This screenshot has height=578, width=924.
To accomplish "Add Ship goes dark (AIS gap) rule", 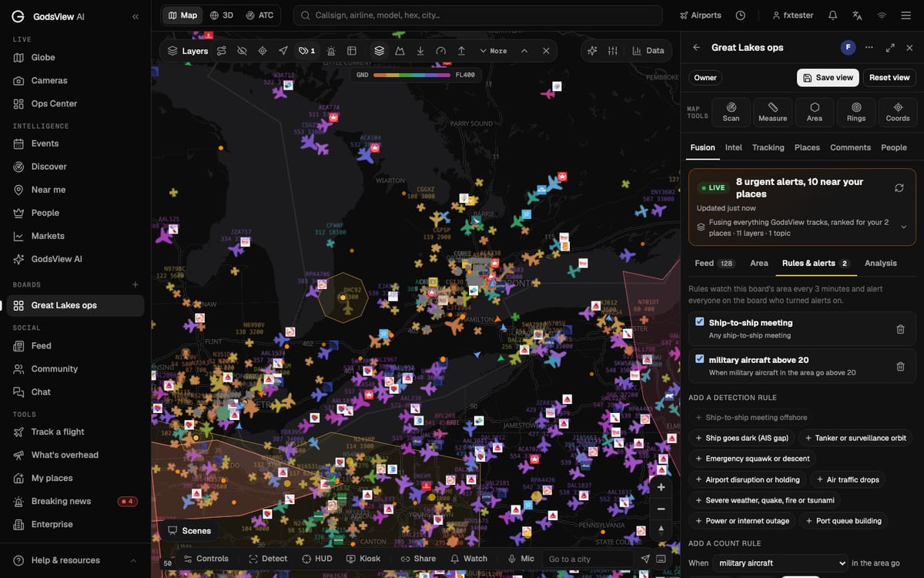I will pos(742,438).
